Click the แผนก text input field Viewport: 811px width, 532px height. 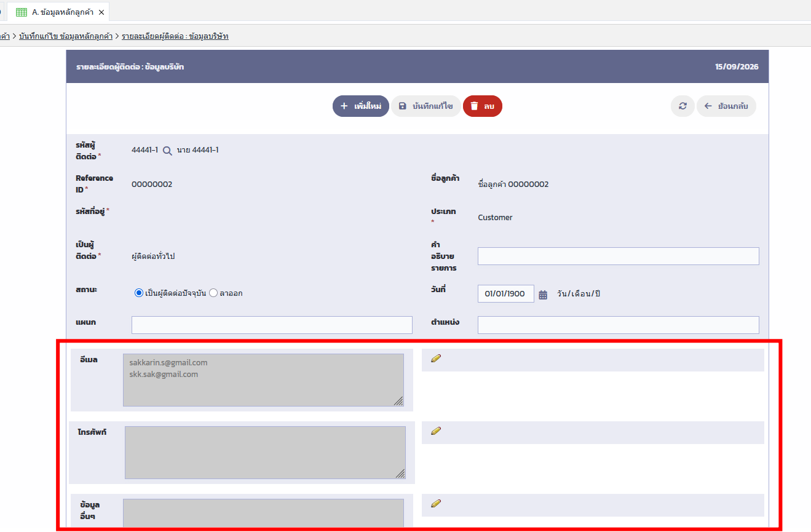click(x=272, y=325)
